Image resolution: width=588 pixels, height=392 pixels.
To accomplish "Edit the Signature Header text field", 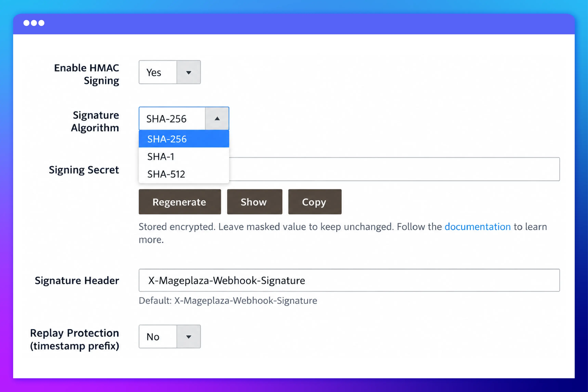I will coord(349,280).
